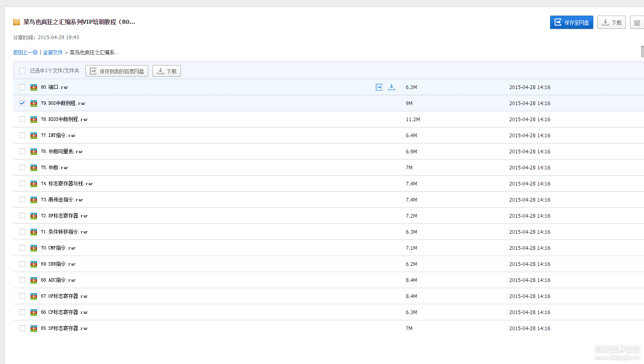Click 保存到我的百度网盘 button
Viewport: 644px width, 364px height.
coord(117,71)
